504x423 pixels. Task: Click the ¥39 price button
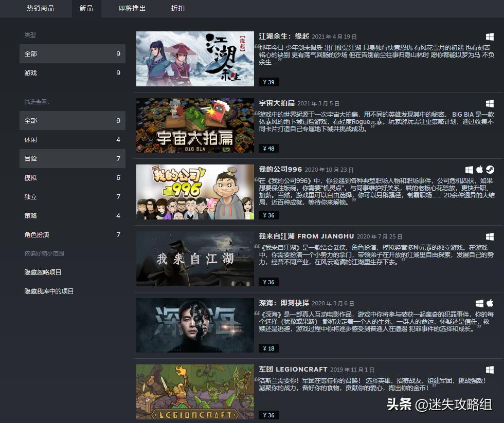coord(268,82)
